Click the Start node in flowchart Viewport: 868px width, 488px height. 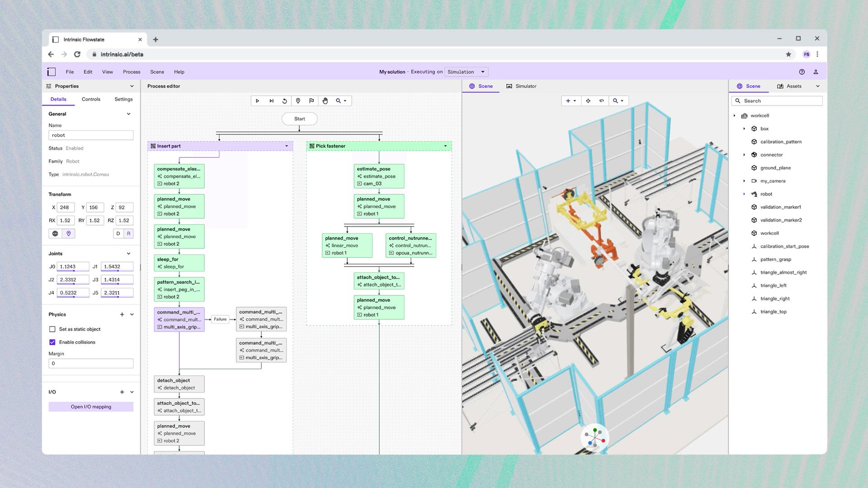pos(299,119)
